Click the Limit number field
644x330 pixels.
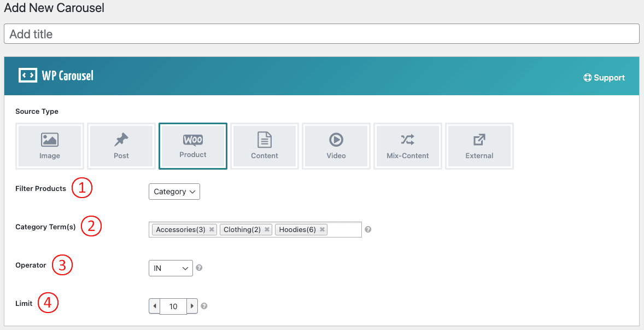[x=173, y=306]
